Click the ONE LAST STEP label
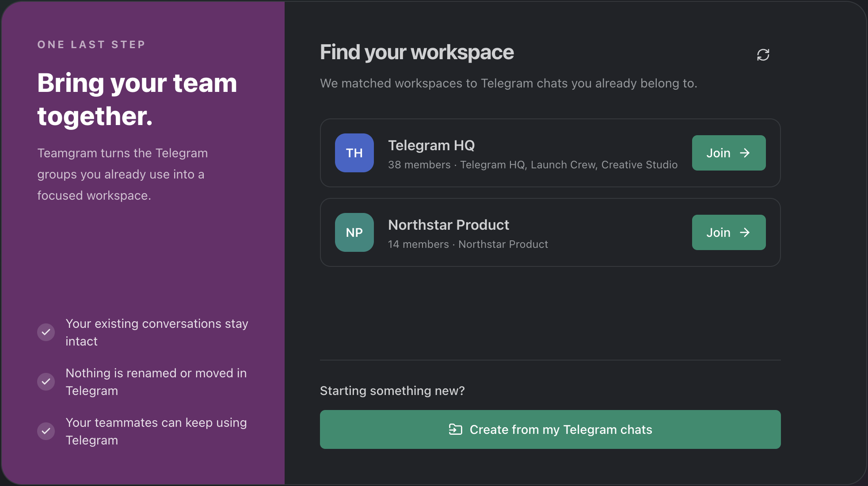 91,45
